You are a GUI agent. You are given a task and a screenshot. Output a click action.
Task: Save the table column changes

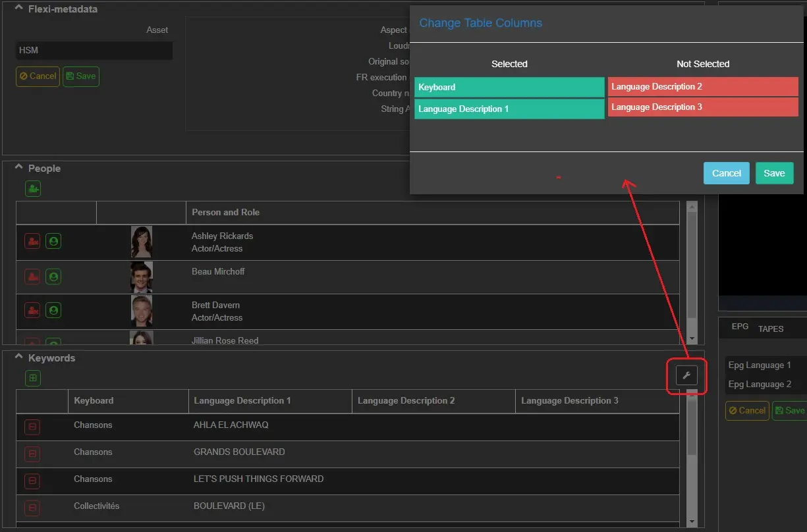coord(774,173)
